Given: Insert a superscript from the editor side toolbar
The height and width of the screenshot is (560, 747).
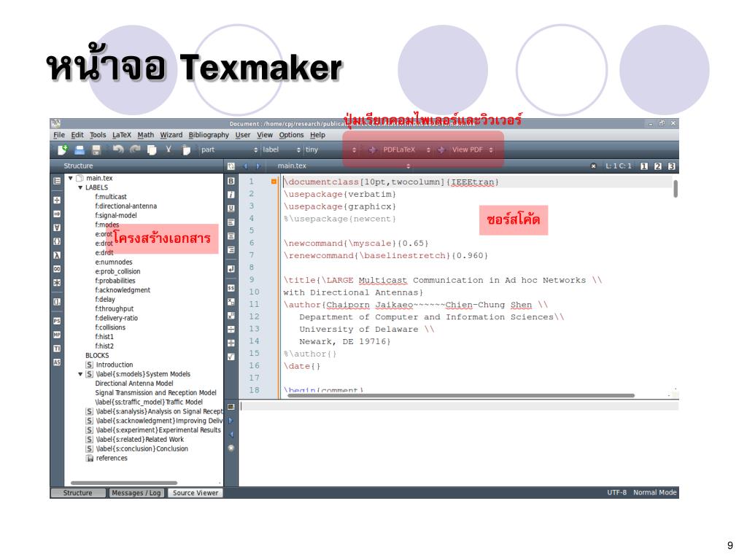Looking at the screenshot, I should pyautogui.click(x=231, y=316).
